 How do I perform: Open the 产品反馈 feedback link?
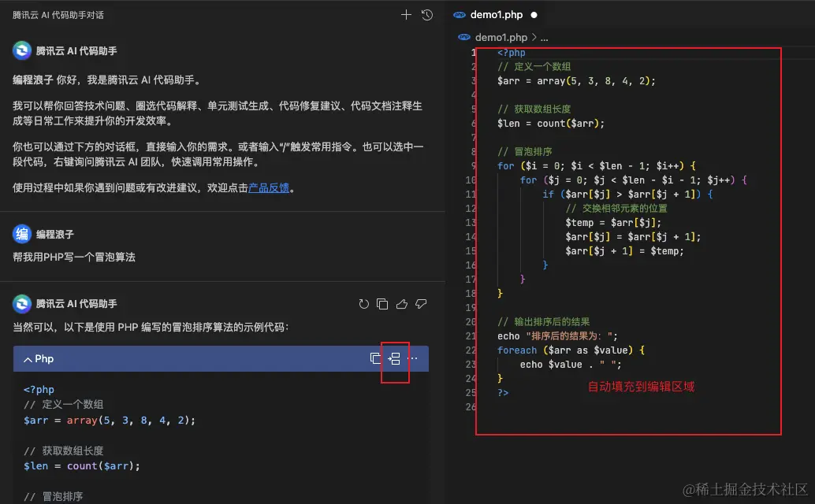269,188
